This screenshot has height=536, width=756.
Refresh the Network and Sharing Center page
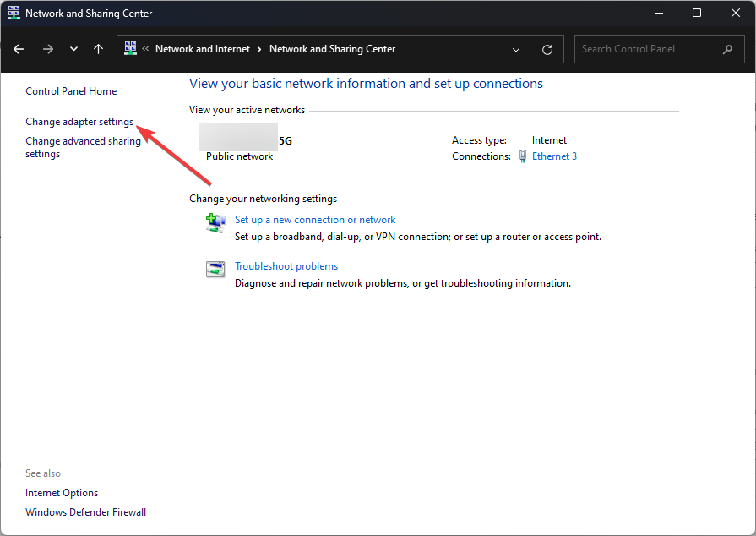(547, 50)
